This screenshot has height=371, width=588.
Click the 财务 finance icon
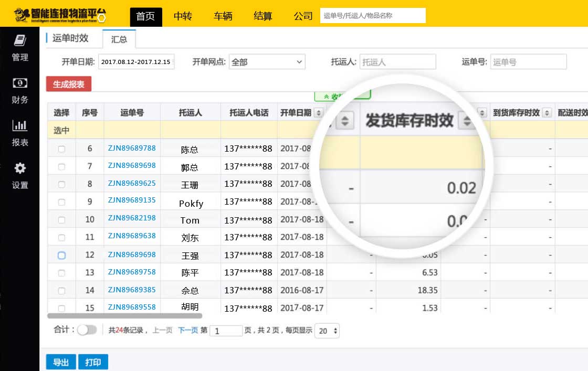pyautogui.click(x=20, y=83)
